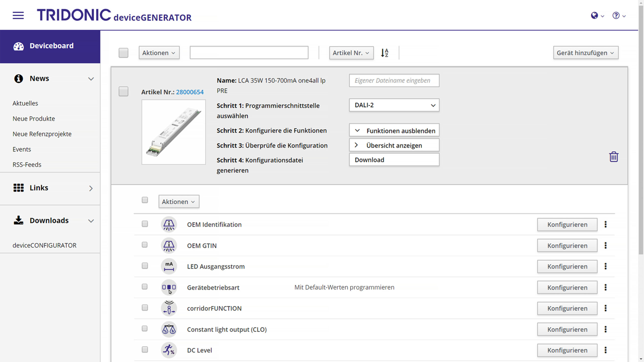
Task: Click the LED Ausgangsstrom mA icon
Action: [169, 266]
